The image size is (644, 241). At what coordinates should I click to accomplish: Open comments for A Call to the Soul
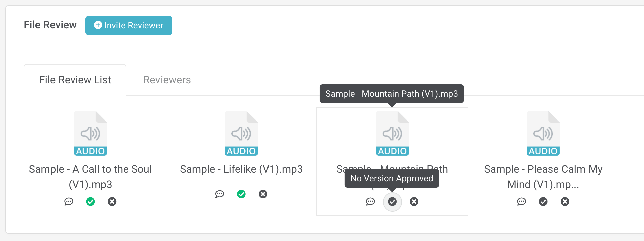[69, 202]
